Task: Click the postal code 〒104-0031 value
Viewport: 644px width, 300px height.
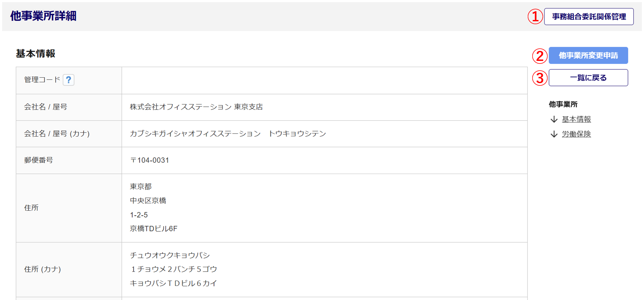Action: [x=149, y=160]
